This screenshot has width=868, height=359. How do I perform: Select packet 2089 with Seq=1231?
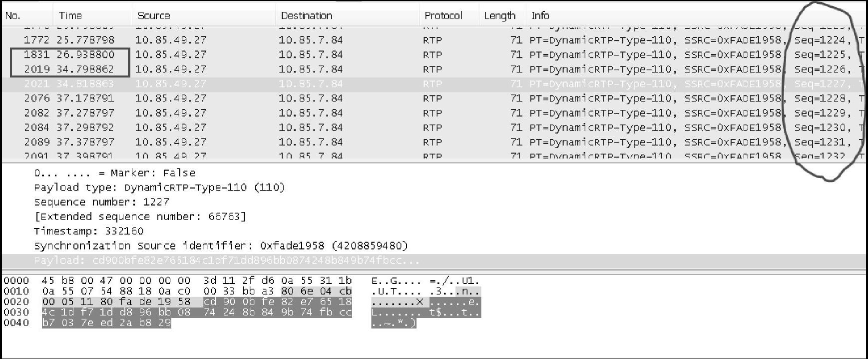tap(434, 142)
